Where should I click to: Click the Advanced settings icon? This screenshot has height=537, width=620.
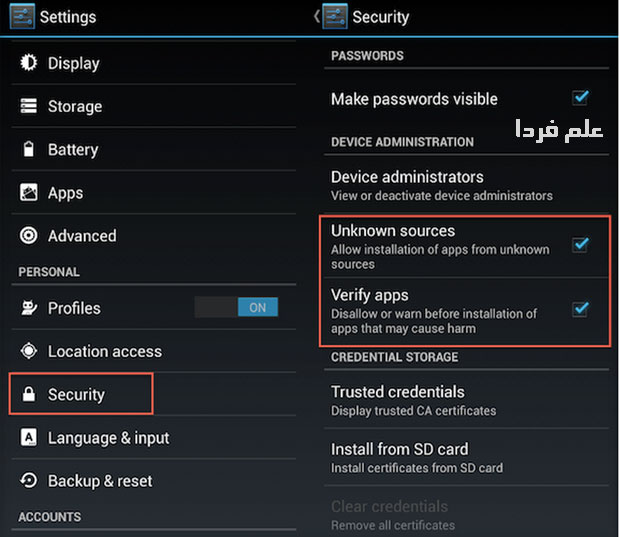28,236
